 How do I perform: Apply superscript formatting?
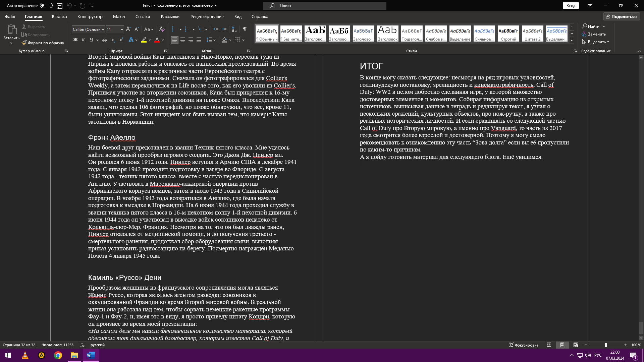click(x=121, y=40)
